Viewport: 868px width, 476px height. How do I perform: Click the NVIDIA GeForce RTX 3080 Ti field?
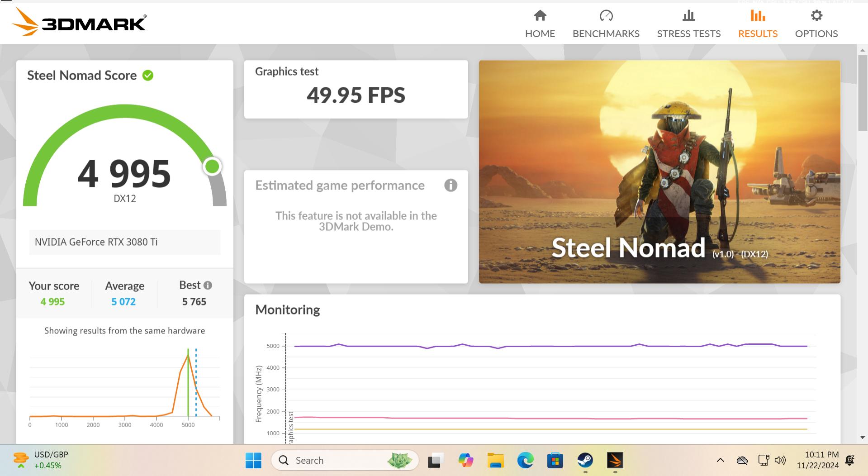[125, 242]
